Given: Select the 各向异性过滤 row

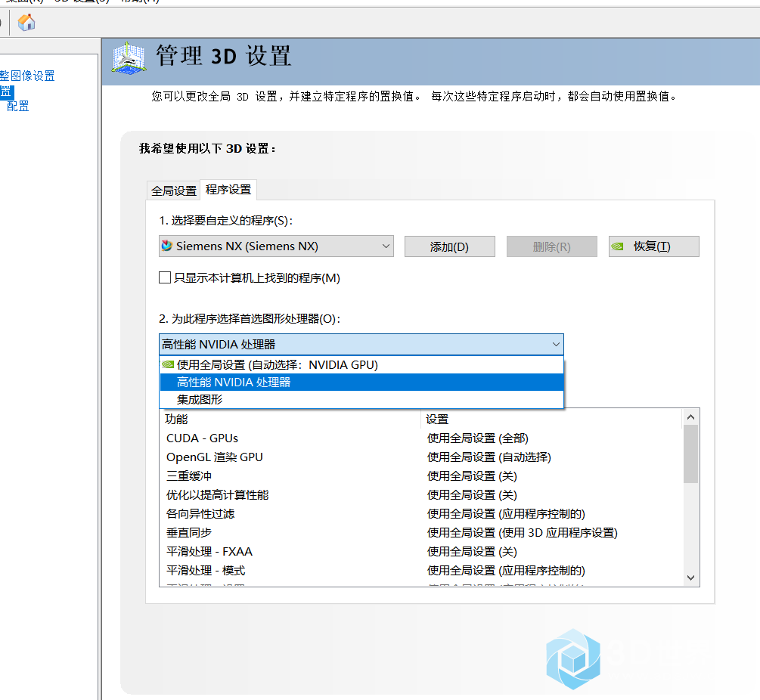Looking at the screenshot, I should (x=420, y=514).
